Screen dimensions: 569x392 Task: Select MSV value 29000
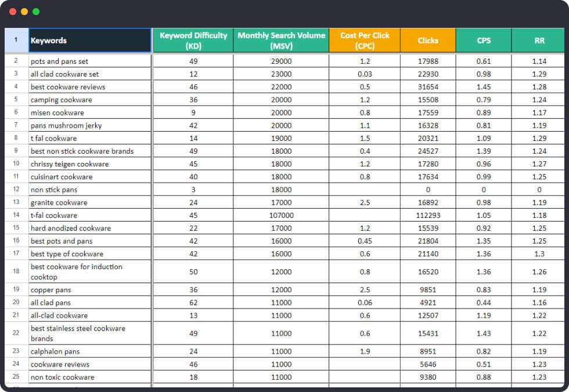pos(281,61)
